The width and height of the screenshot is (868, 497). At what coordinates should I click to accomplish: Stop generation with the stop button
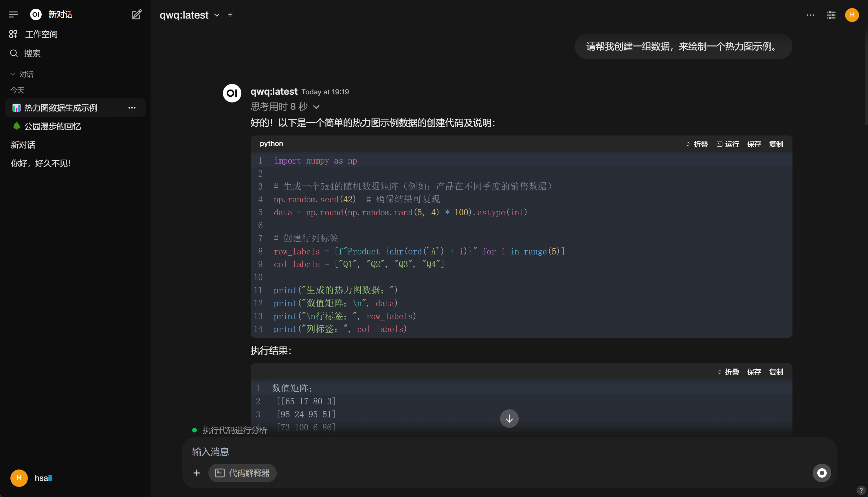point(822,473)
